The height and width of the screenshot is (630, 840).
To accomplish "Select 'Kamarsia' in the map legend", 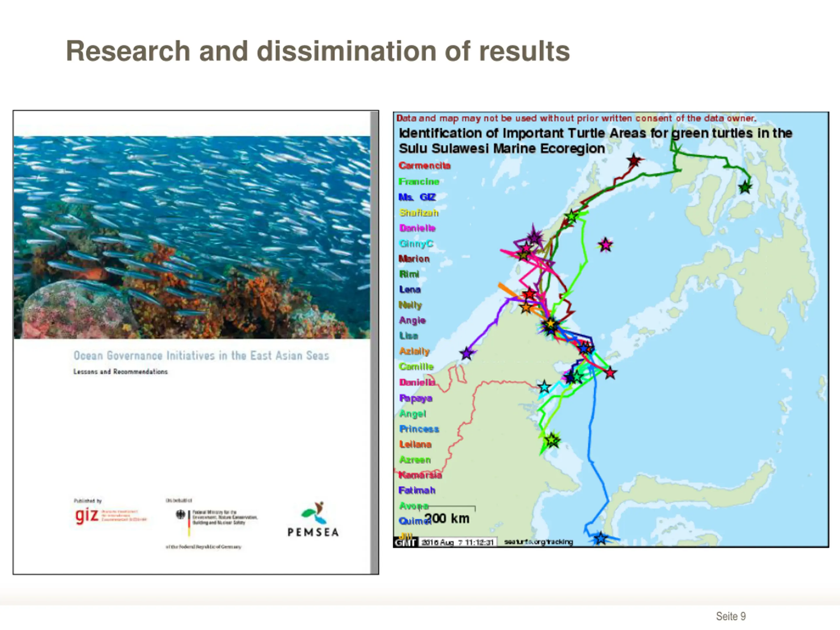I will 420,475.
